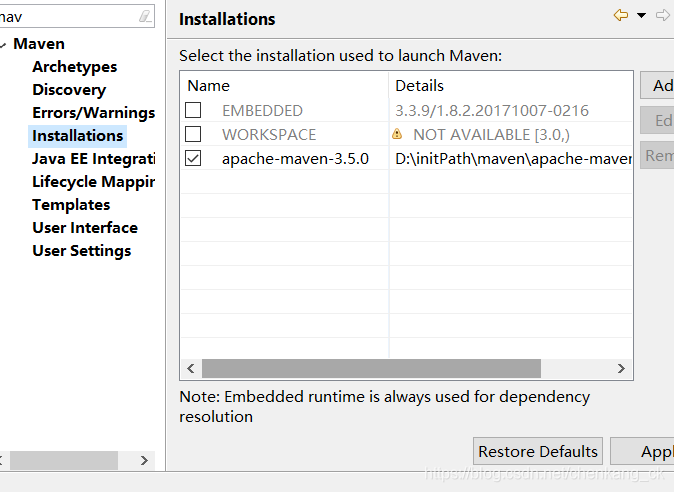Image resolution: width=674 pixels, height=492 pixels.
Task: Open Java EE Integration page
Action: [x=94, y=159]
